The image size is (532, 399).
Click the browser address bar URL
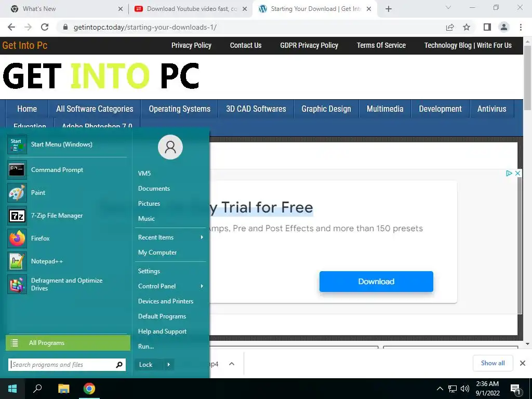(145, 28)
